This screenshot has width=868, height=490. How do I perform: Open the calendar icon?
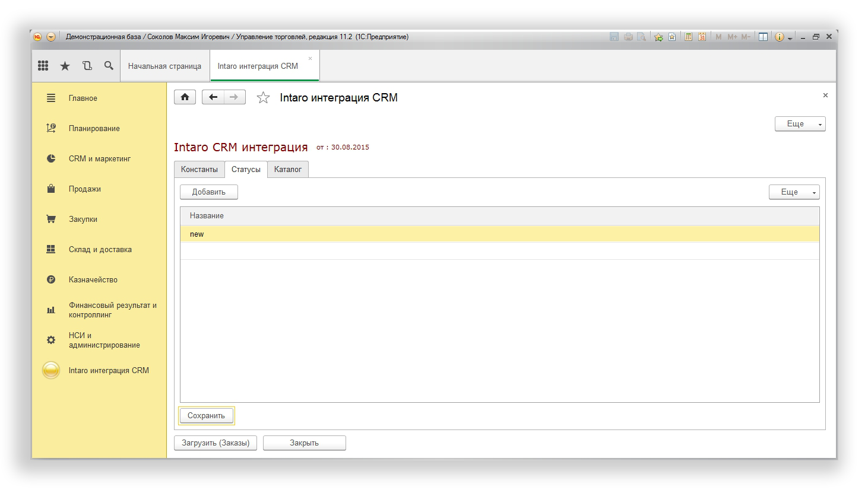702,37
